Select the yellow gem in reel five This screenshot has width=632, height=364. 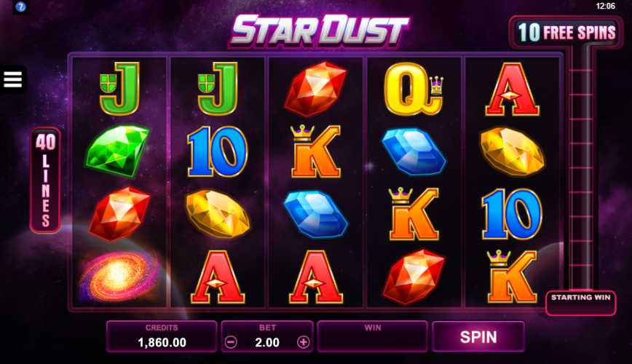point(512,151)
